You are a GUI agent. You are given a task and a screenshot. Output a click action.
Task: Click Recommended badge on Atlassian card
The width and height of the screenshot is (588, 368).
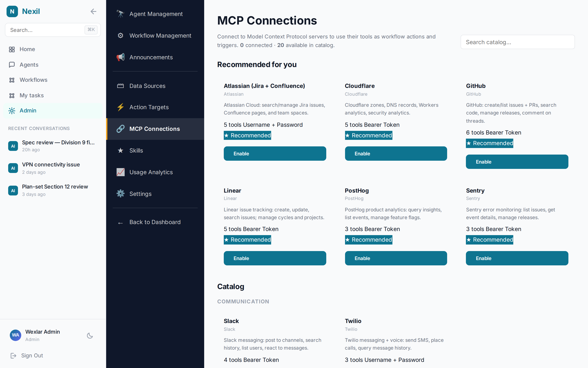pyautogui.click(x=247, y=135)
